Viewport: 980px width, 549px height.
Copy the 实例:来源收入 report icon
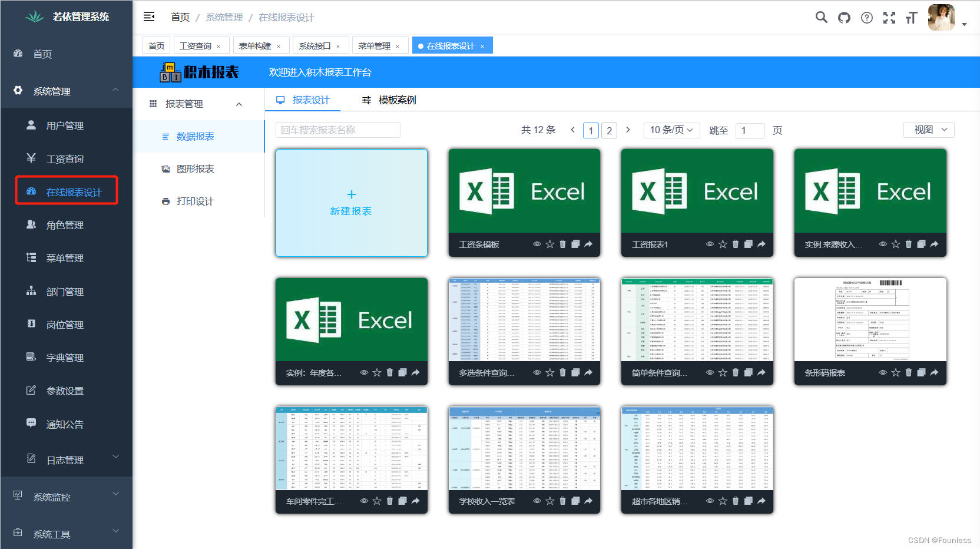pos(921,244)
